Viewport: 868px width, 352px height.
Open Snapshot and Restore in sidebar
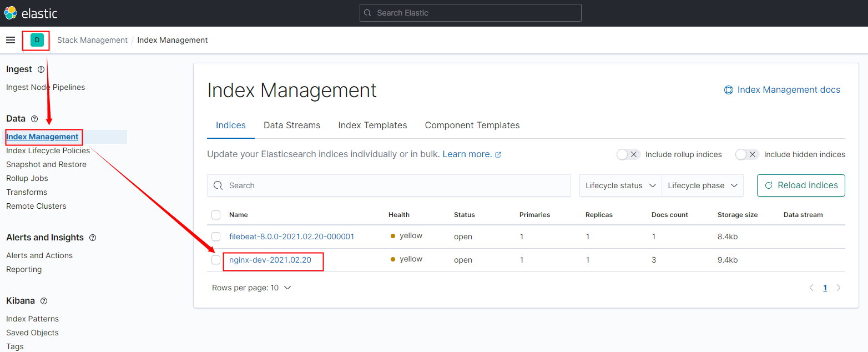(x=46, y=164)
